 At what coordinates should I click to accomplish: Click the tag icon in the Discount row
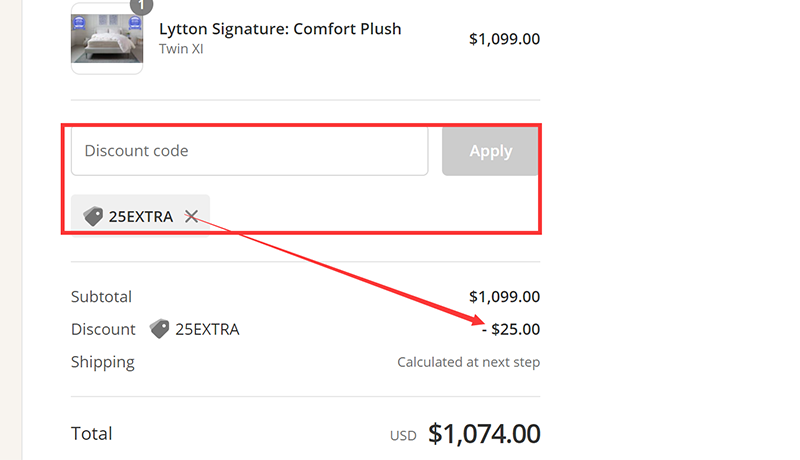coord(159,329)
